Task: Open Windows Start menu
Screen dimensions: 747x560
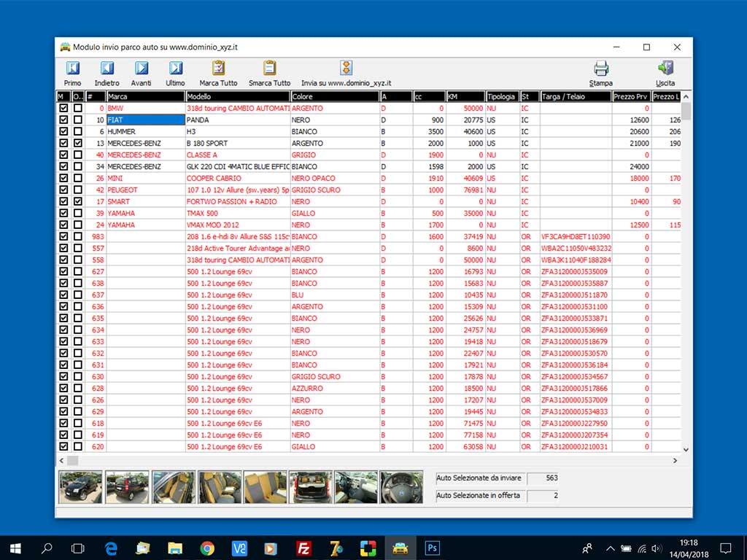Action: click(x=15, y=548)
